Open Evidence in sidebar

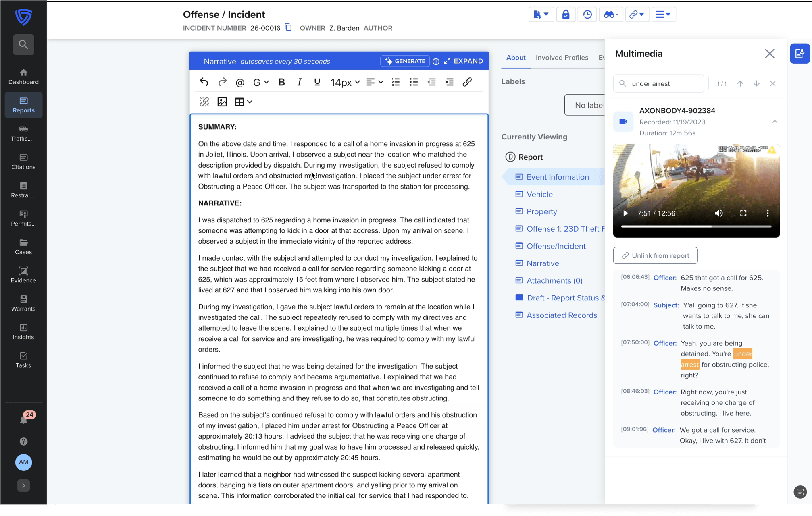click(x=23, y=275)
